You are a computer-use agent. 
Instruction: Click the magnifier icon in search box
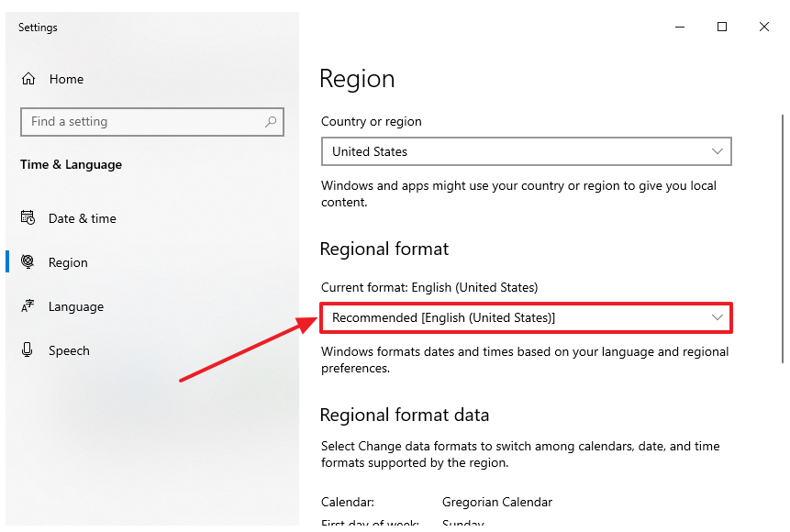[x=271, y=121]
